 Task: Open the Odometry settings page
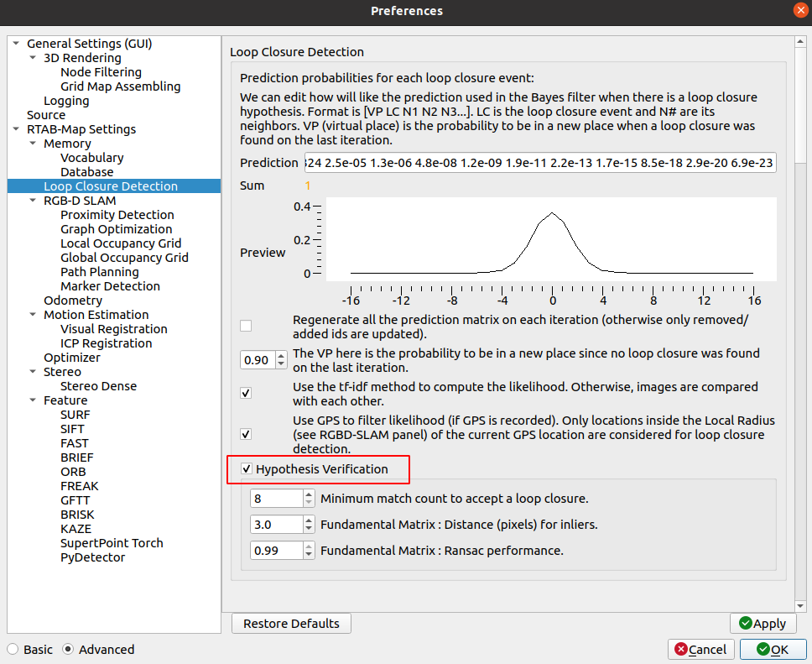[x=73, y=301]
